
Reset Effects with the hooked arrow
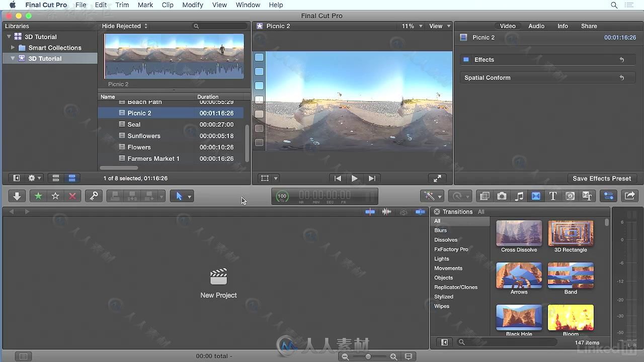tap(622, 60)
